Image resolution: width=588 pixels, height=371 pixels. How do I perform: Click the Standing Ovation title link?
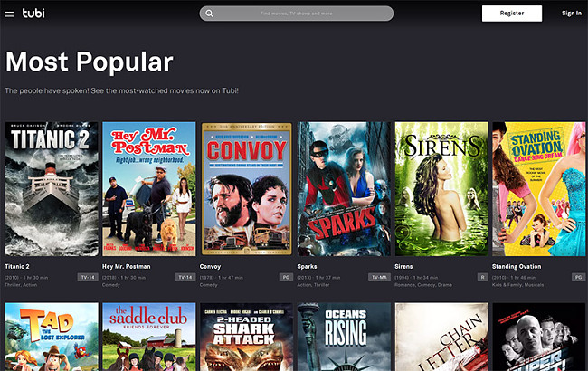(x=517, y=266)
